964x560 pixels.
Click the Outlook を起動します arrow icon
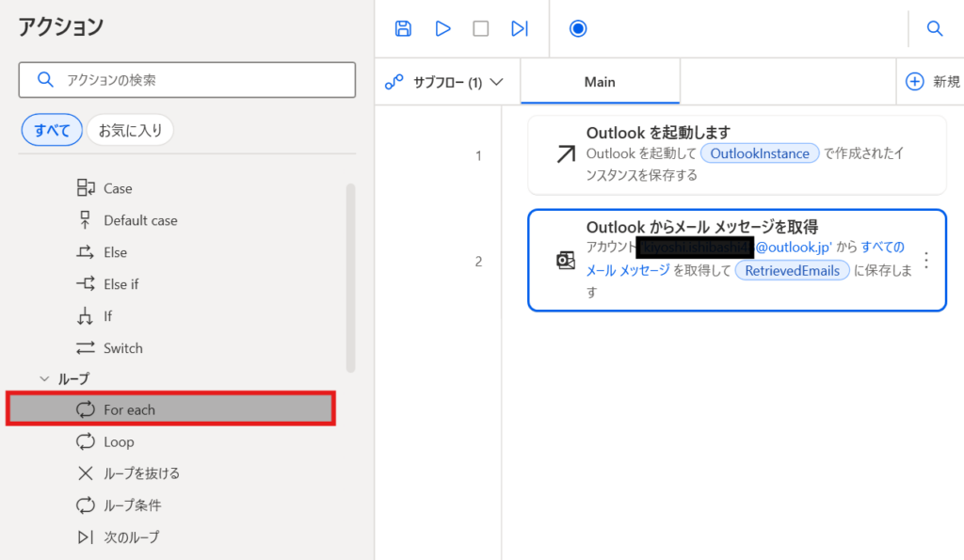566,153
